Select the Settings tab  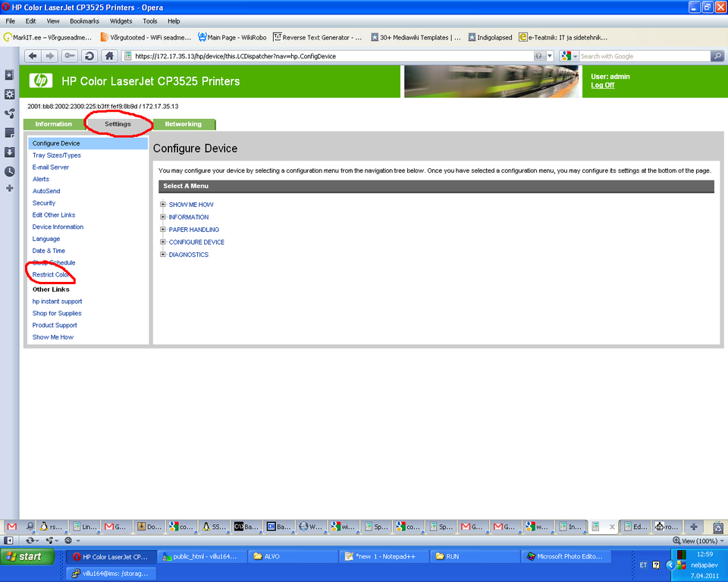point(118,124)
